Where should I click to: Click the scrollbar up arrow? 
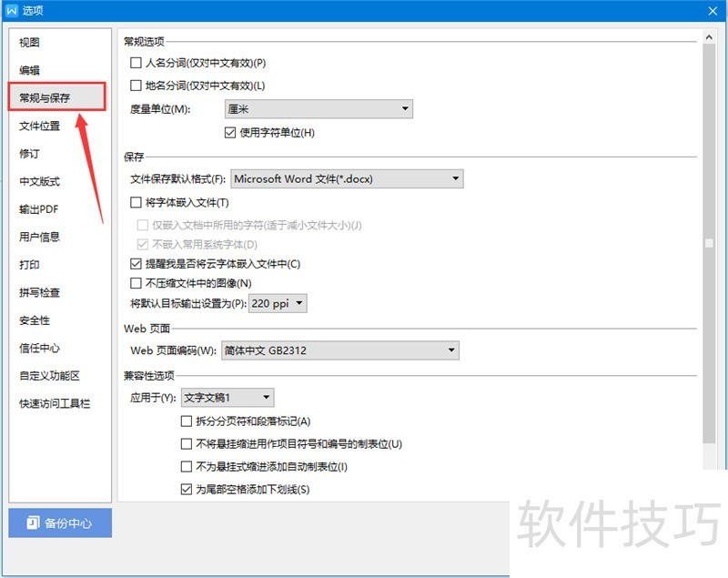[x=709, y=36]
